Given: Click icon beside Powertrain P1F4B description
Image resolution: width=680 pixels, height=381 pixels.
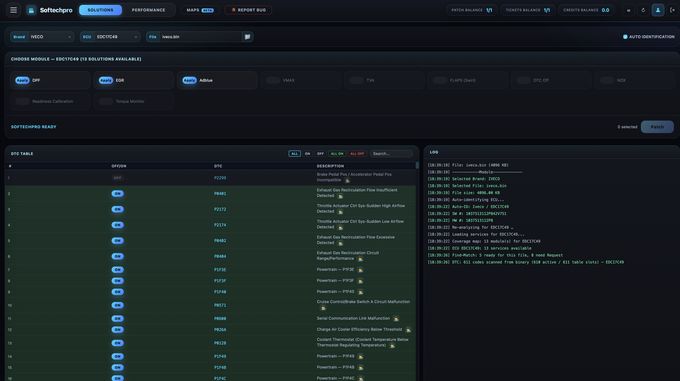Looking at the screenshot, I should pos(360,368).
